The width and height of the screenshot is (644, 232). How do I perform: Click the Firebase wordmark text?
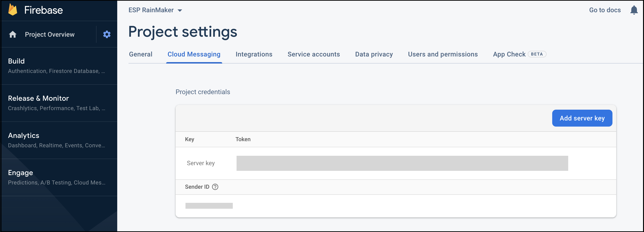tap(44, 10)
